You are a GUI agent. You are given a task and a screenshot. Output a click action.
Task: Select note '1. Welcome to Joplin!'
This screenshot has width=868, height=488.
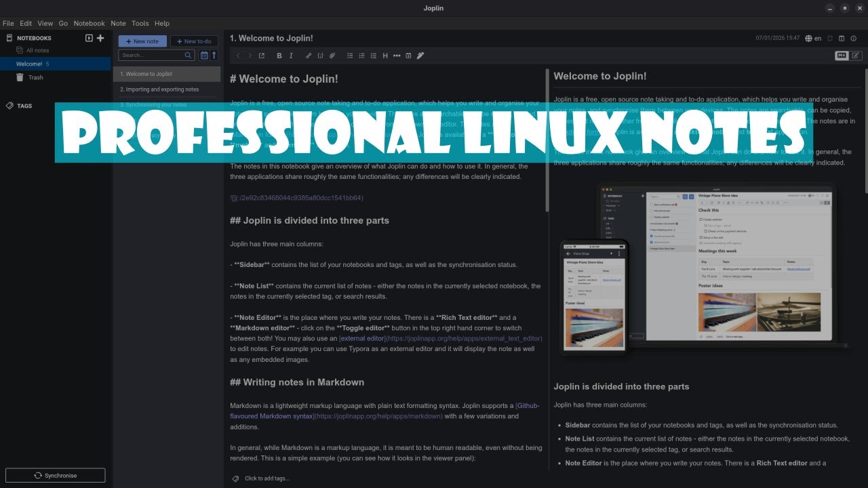click(x=167, y=74)
